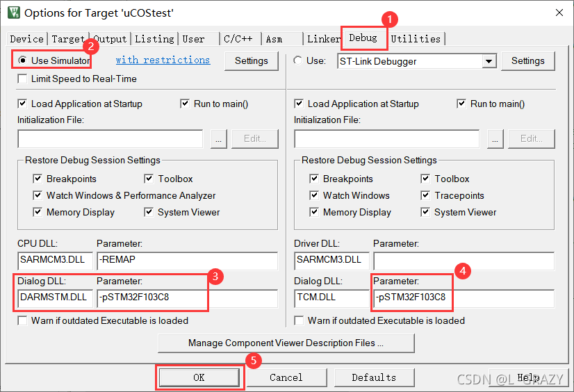This screenshot has width=574, height=392.
Task: Toggle Tracepoints checkbox
Action: pos(425,195)
